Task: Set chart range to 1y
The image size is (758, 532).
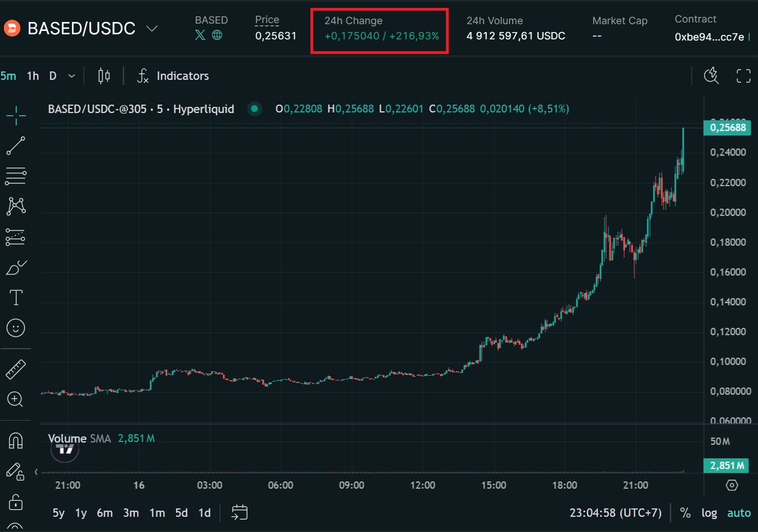Action: [x=81, y=512]
